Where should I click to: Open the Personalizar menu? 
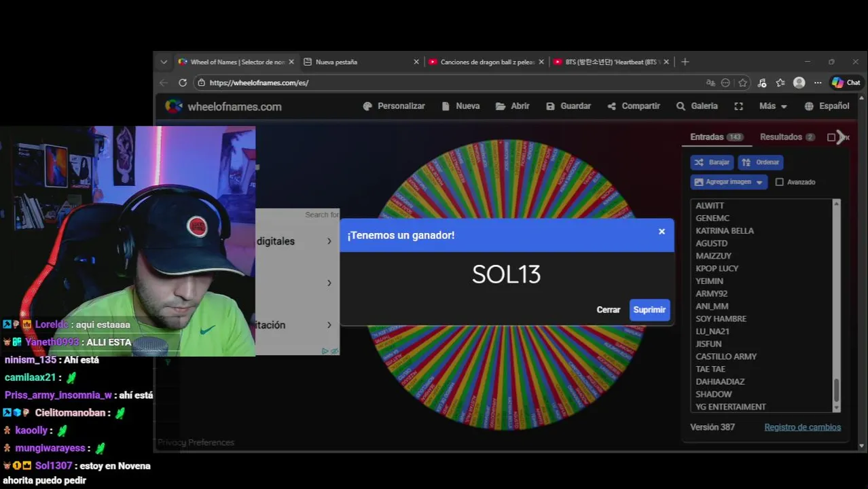(394, 106)
